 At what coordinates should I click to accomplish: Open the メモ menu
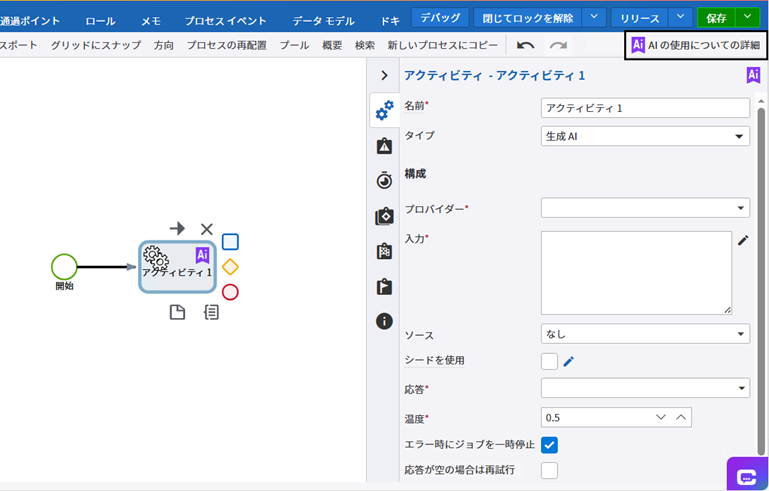(x=151, y=21)
